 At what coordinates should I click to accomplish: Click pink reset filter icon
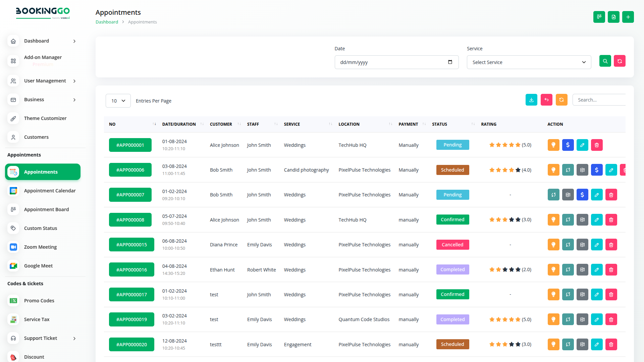tap(620, 61)
